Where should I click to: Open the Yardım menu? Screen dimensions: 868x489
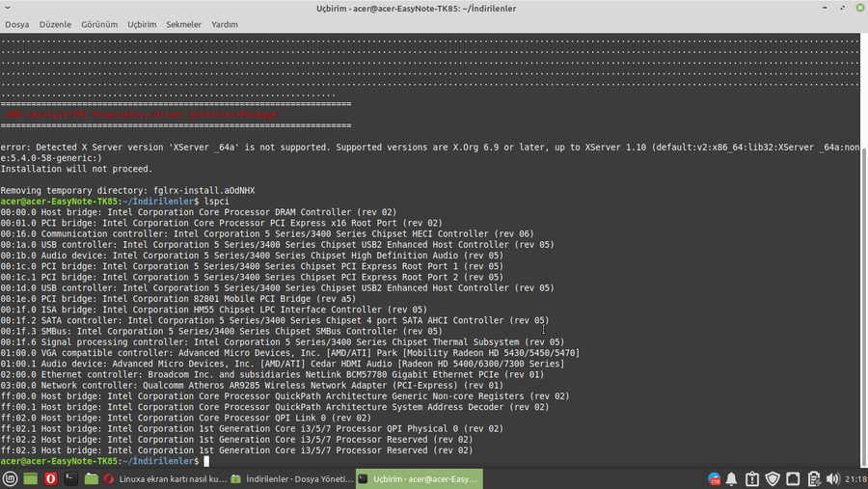click(224, 24)
